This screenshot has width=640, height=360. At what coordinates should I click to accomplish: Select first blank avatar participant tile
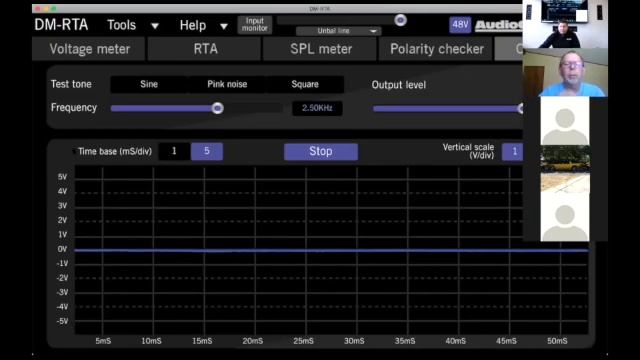click(565, 121)
